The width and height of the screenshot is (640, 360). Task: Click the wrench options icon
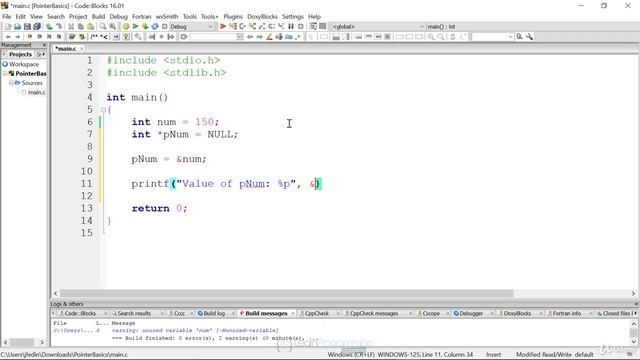click(529, 37)
